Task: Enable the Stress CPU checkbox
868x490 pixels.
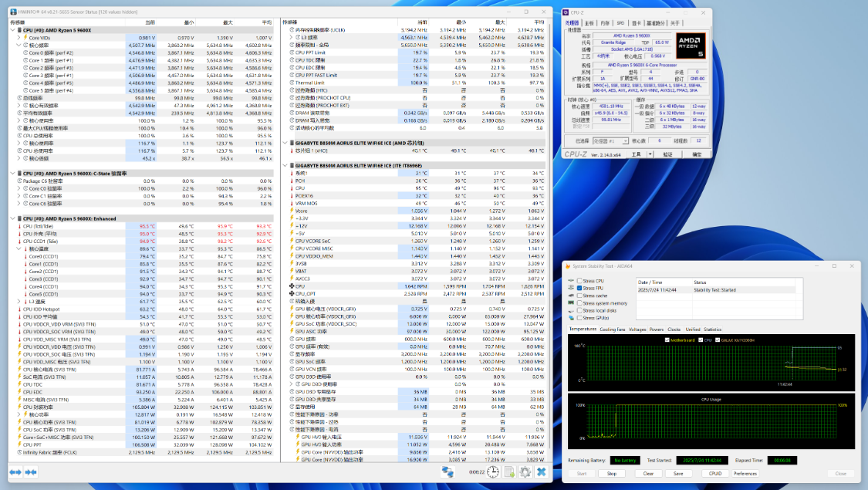Action: pos(579,280)
